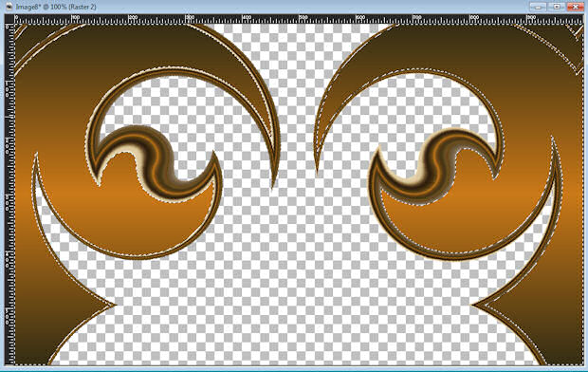This screenshot has height=372, width=588.
Task: Maximize the Image8 document window
Action: (x=557, y=7)
